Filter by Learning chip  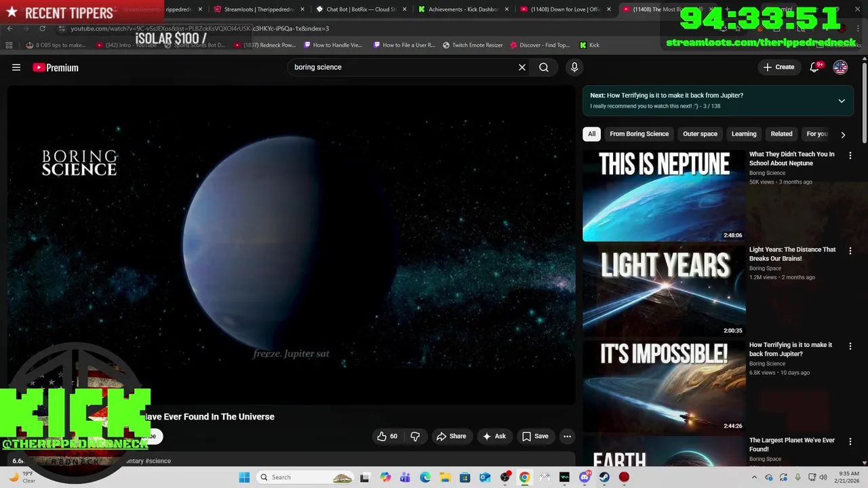coord(744,134)
